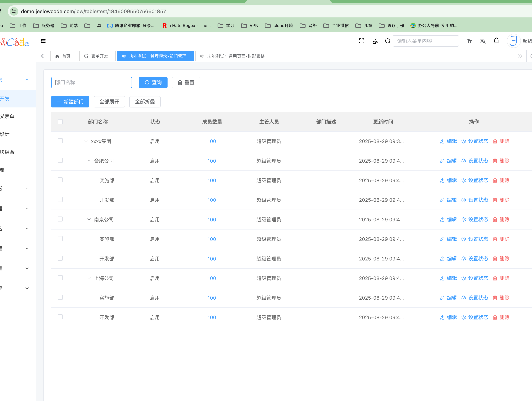Click the clear cache broom icon
This screenshot has height=401, width=532.
pos(375,41)
